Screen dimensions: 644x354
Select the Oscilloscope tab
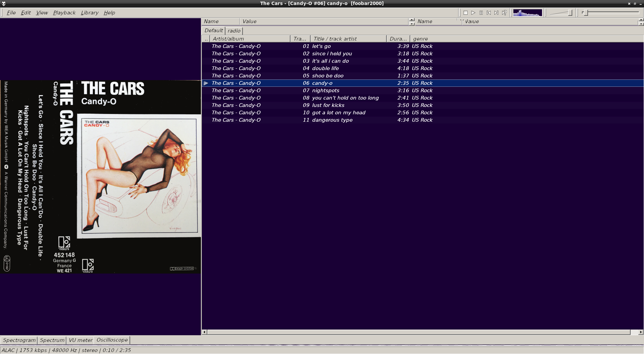[x=112, y=340]
